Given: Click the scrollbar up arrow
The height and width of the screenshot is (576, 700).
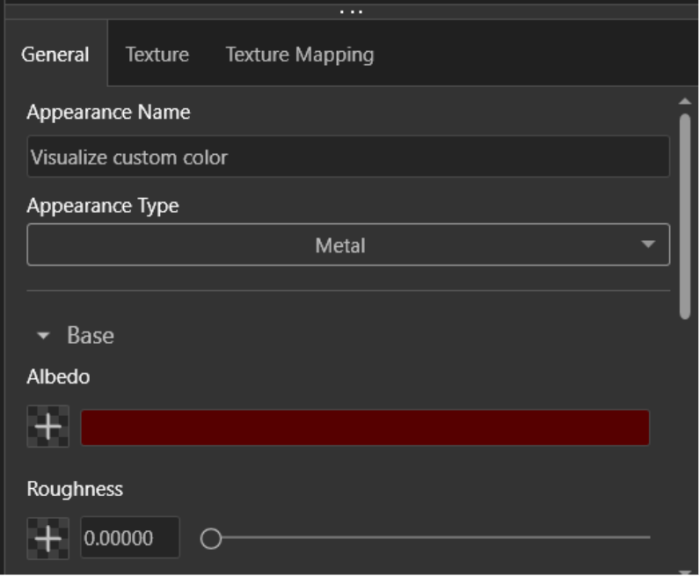Looking at the screenshot, I should point(685,102).
